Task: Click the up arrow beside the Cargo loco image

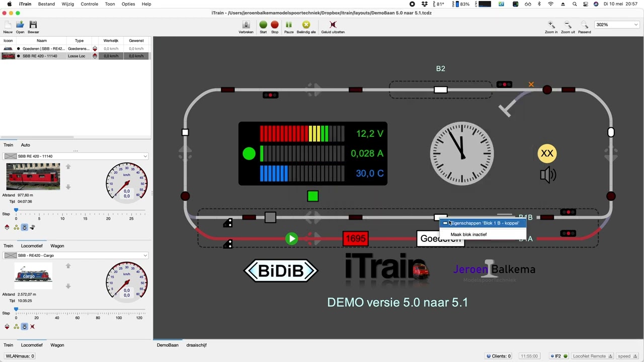Action: click(x=68, y=266)
